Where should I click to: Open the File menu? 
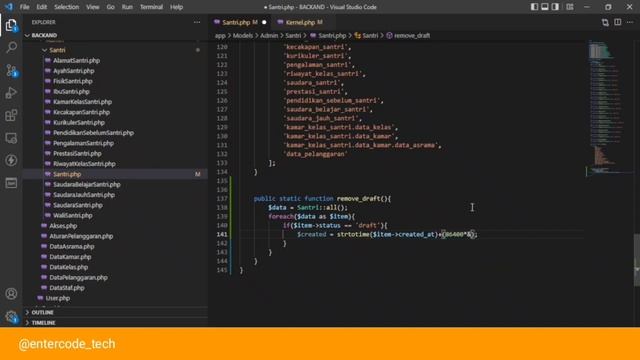click(x=24, y=7)
